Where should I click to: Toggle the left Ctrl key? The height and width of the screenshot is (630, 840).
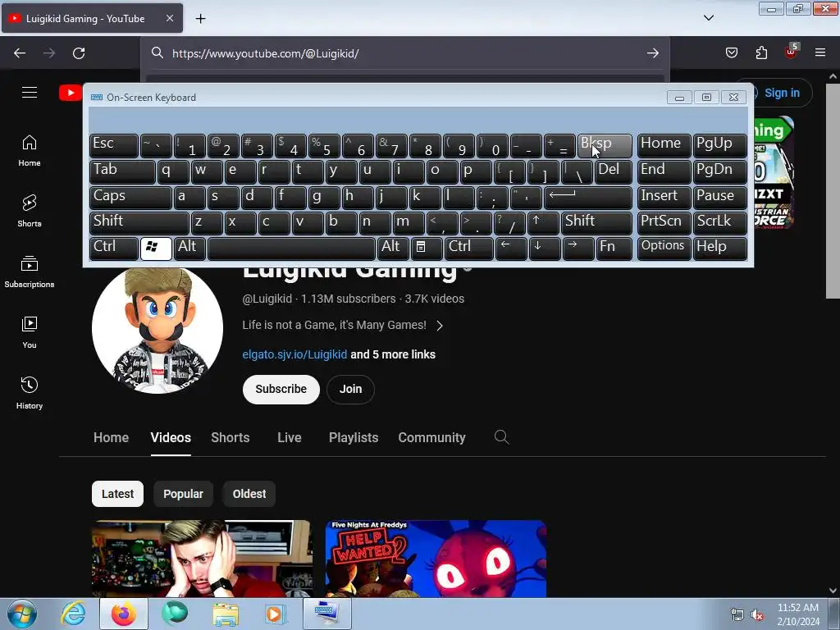[113, 248]
